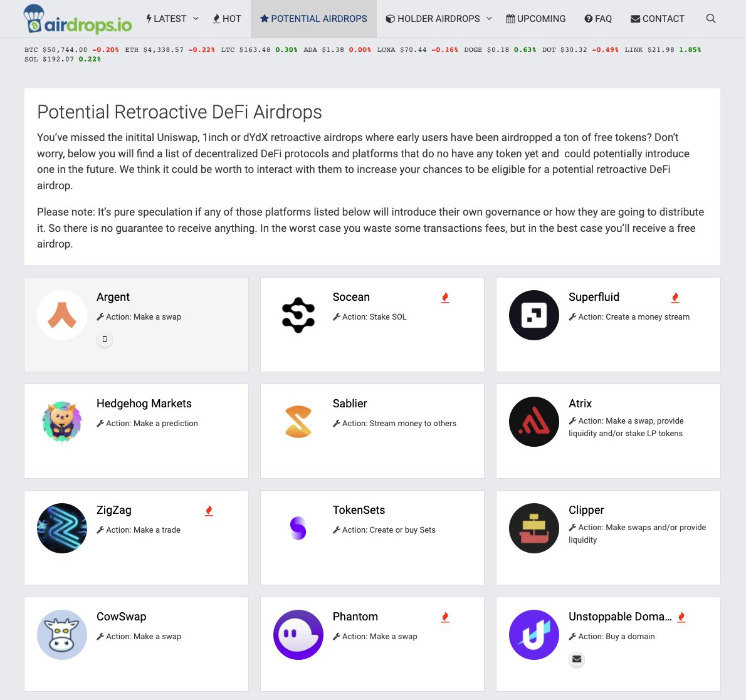Click the TokenSets logo icon

pos(298,528)
